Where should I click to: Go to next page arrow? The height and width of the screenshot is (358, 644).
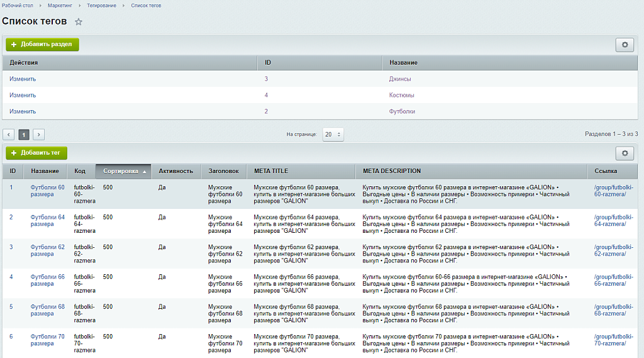pyautogui.click(x=38, y=135)
